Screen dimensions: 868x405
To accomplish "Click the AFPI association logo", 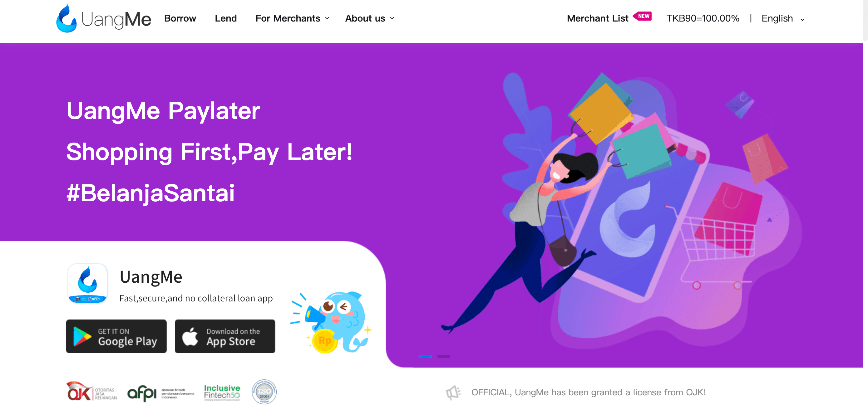I will click(161, 393).
